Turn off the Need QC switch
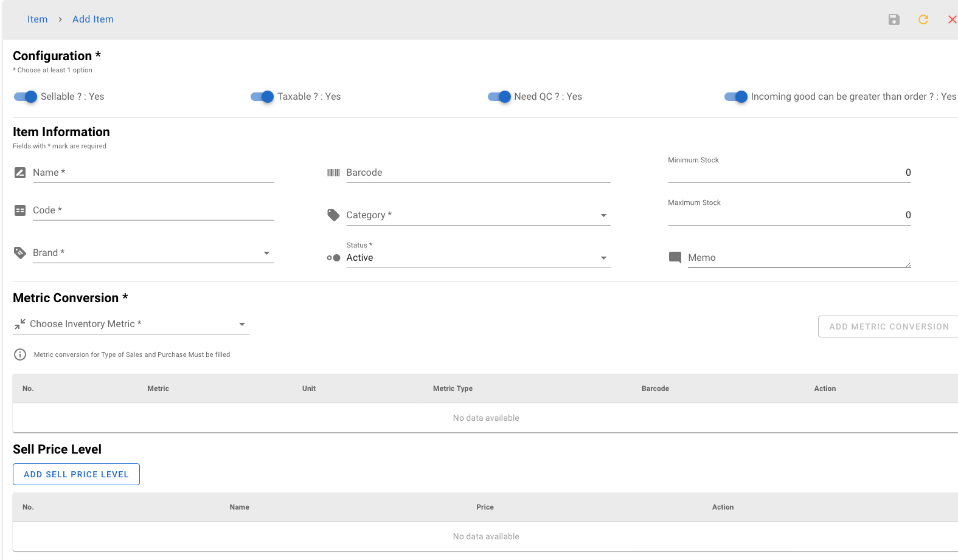This screenshot has width=958, height=560. 499,97
